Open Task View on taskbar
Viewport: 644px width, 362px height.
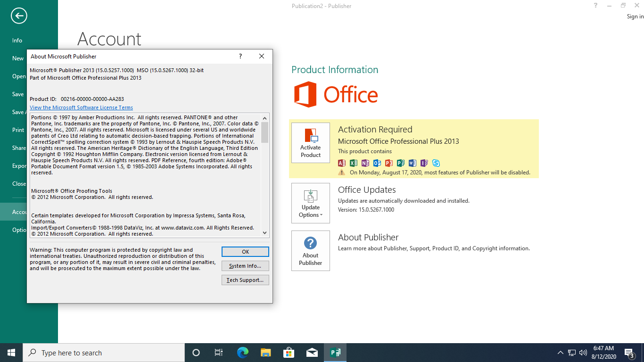tap(219, 353)
